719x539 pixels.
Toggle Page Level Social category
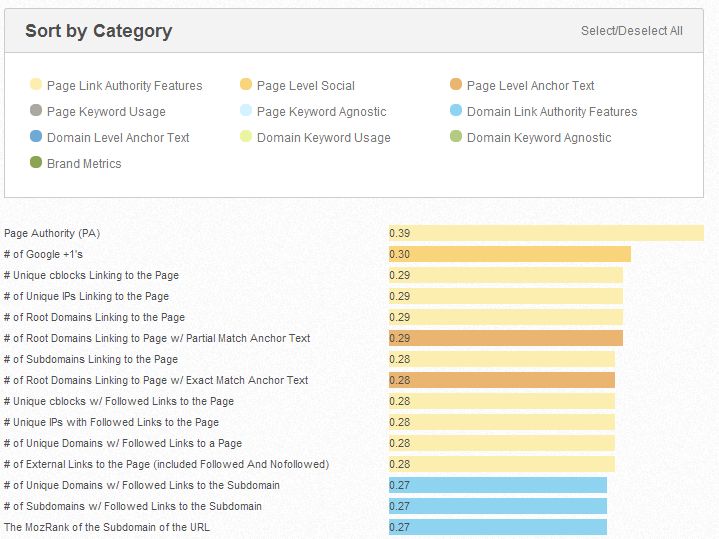pos(305,86)
